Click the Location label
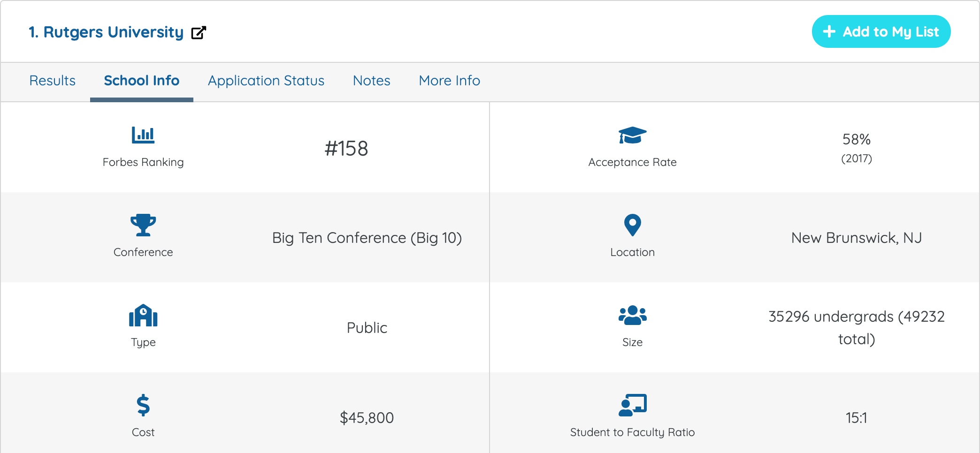The width and height of the screenshot is (980, 453). pos(632,252)
